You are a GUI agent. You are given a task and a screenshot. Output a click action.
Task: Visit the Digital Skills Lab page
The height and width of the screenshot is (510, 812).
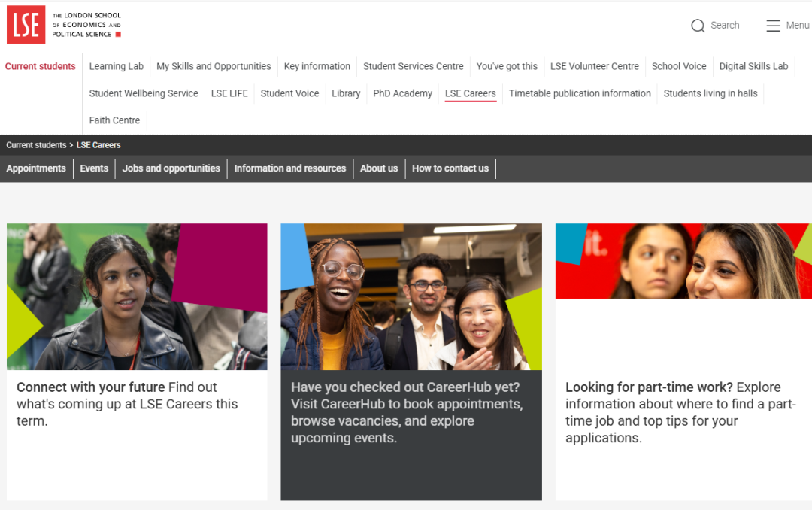pos(753,66)
